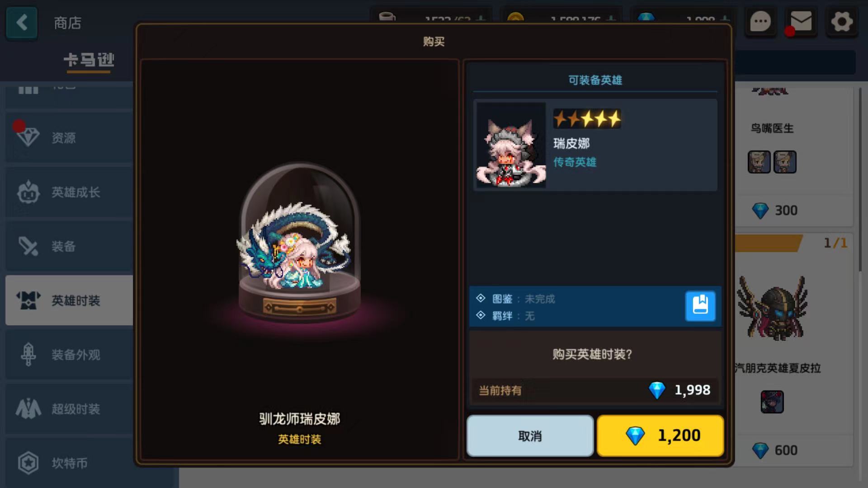Screen dimensions: 868x488
Task: Confirm purchase for 1,200 gems
Action: [x=660, y=436]
